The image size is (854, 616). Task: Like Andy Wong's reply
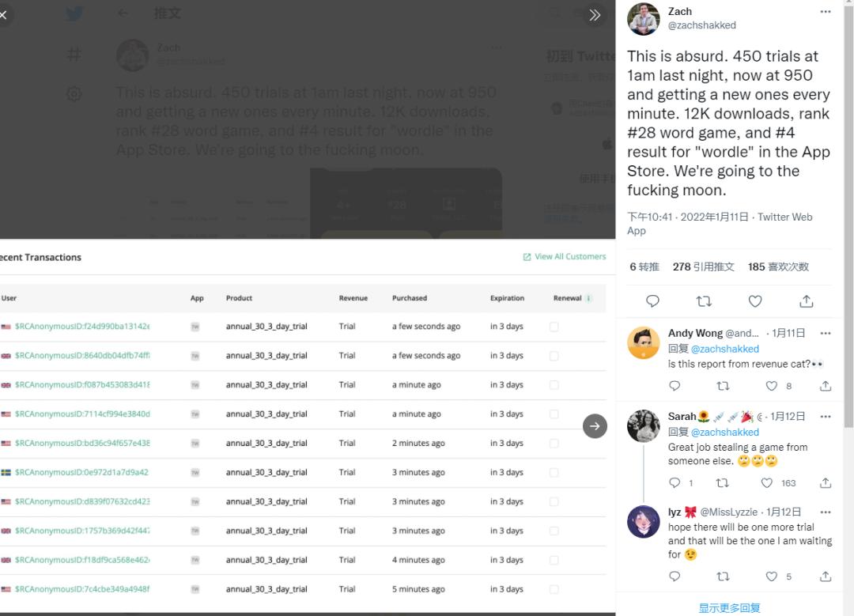point(772,386)
